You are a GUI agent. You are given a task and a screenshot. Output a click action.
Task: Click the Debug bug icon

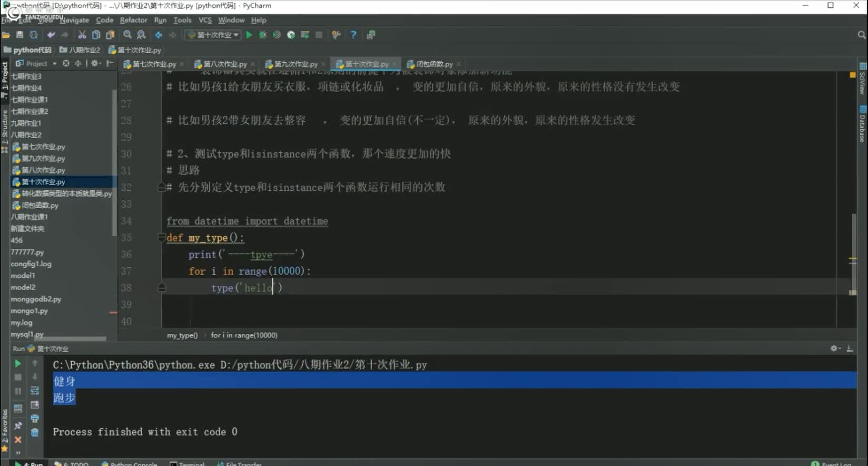[263, 35]
